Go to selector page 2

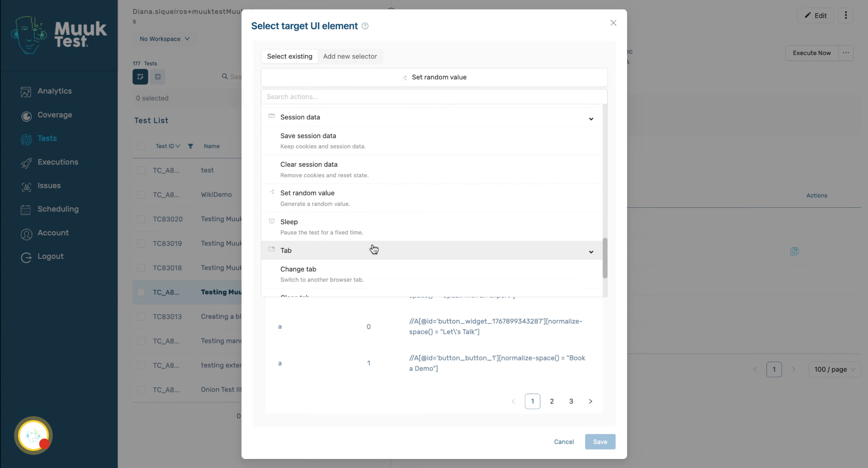552,401
